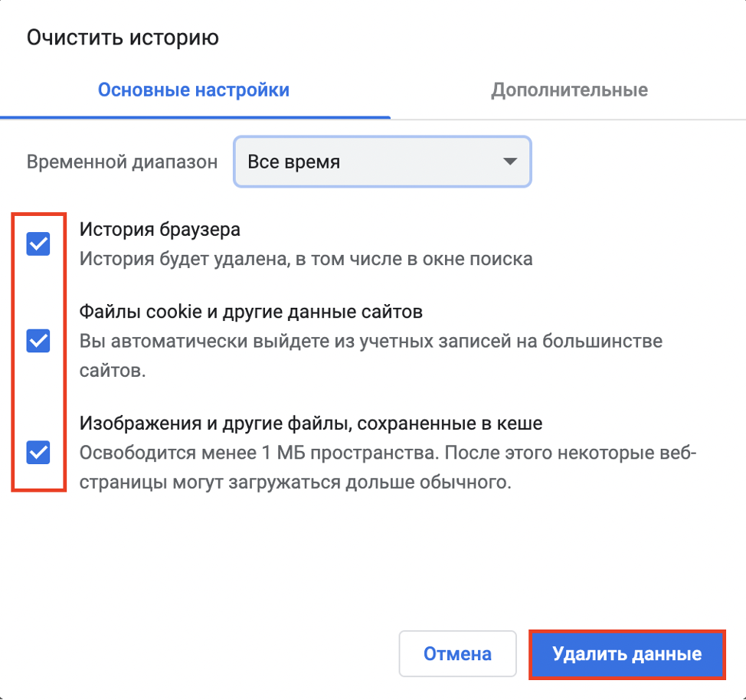The image size is (746, 700).
Task: Click the страницы могут загружаться дольше text line
Action: (x=294, y=483)
